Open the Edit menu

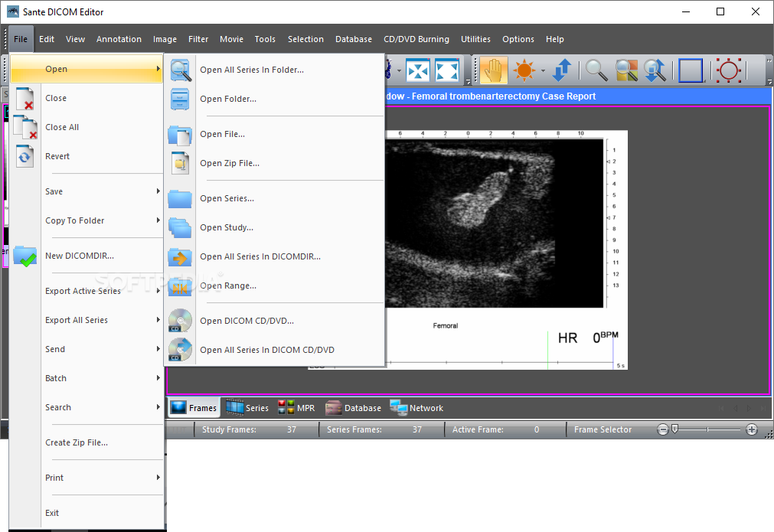point(47,39)
